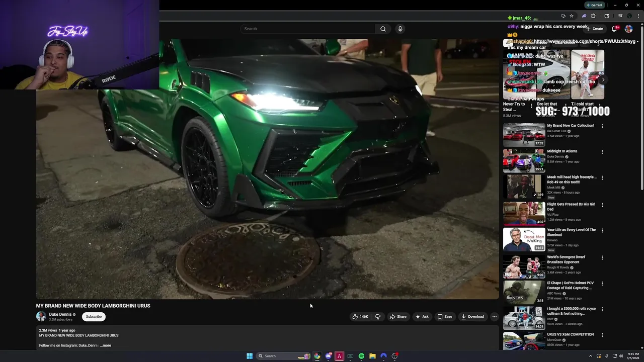Open options menu for My Brand New Car Collection
Screen dimensions: 644x362
point(602,126)
